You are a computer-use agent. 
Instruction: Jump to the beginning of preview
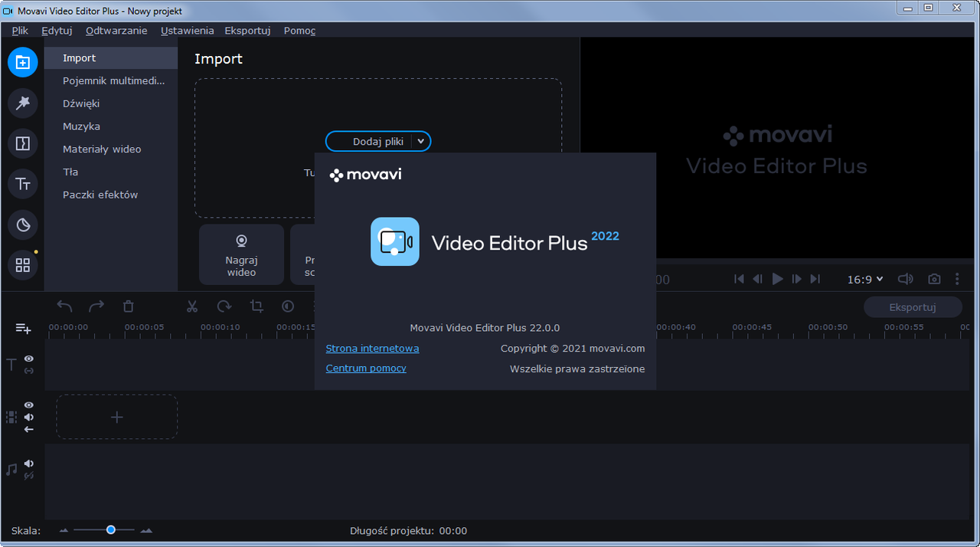coord(739,280)
